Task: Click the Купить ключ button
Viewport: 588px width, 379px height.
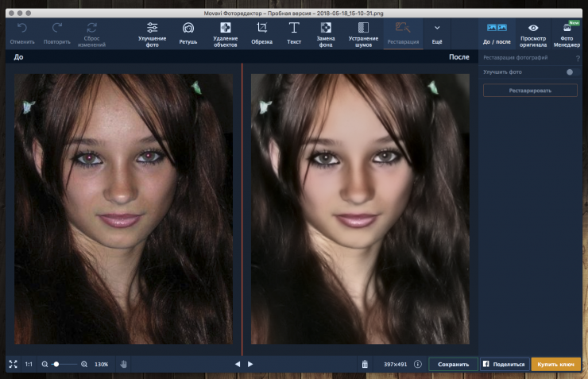Action: click(555, 364)
